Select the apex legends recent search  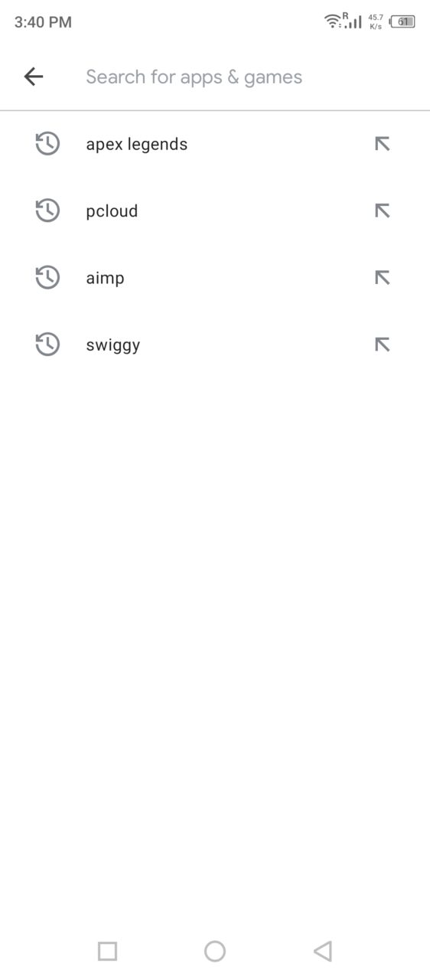(215, 144)
